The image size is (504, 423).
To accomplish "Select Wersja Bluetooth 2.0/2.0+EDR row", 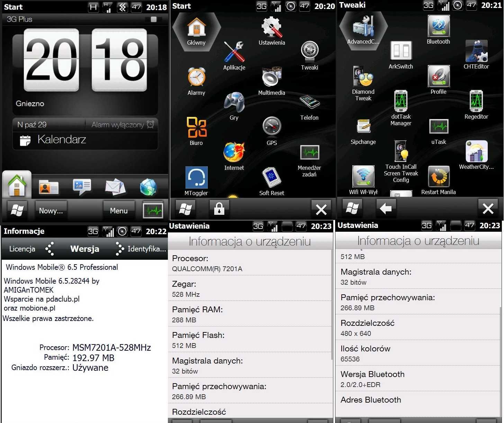I will 418,379.
